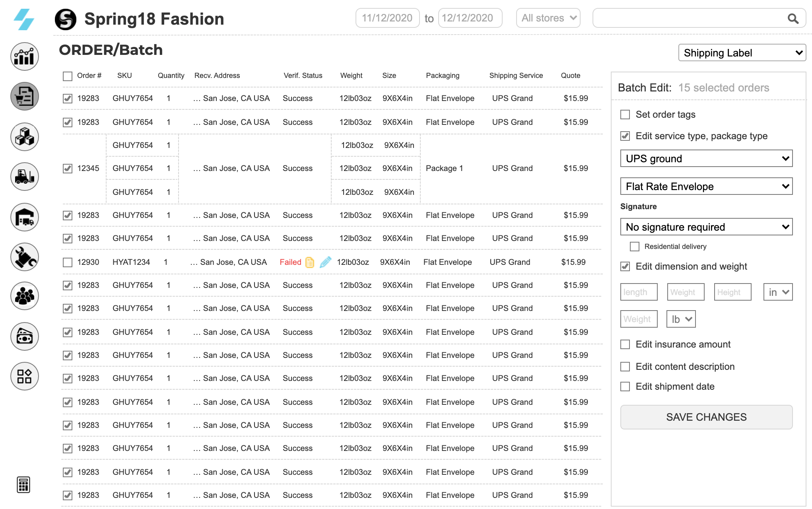812x509 pixels.
Task: Click the Height input field
Action: (732, 292)
